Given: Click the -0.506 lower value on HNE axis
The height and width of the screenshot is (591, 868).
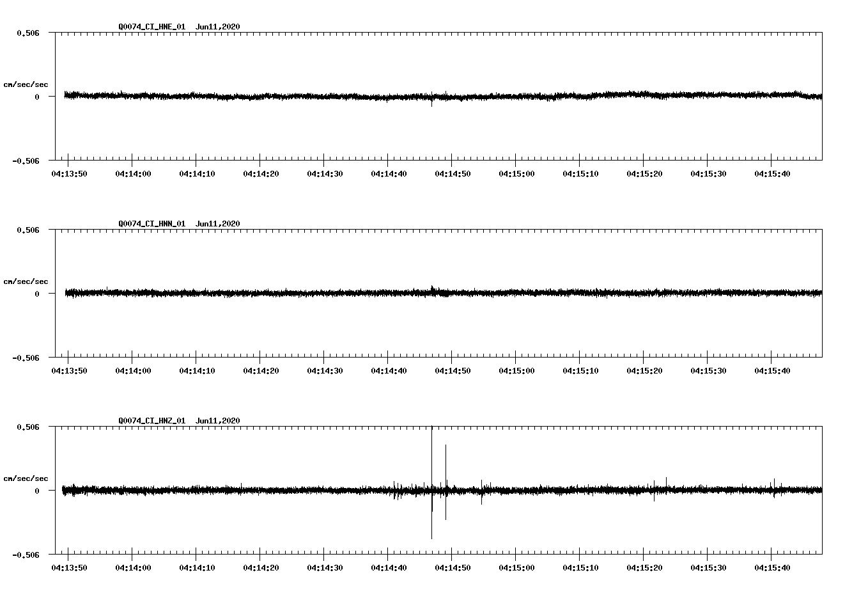Looking at the screenshot, I should [26, 161].
